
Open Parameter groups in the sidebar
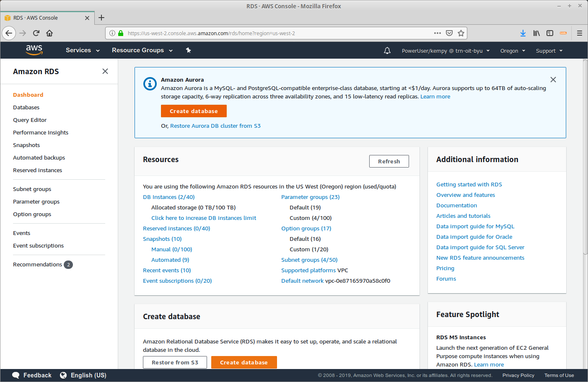(x=36, y=202)
